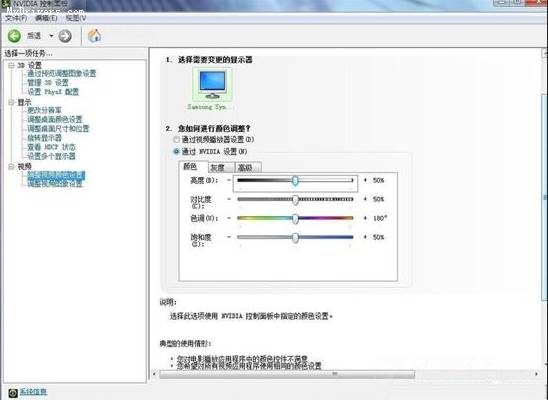Open 更改分辨率 page
Image resolution: width=548 pixels, height=400 pixels.
[x=44, y=110]
